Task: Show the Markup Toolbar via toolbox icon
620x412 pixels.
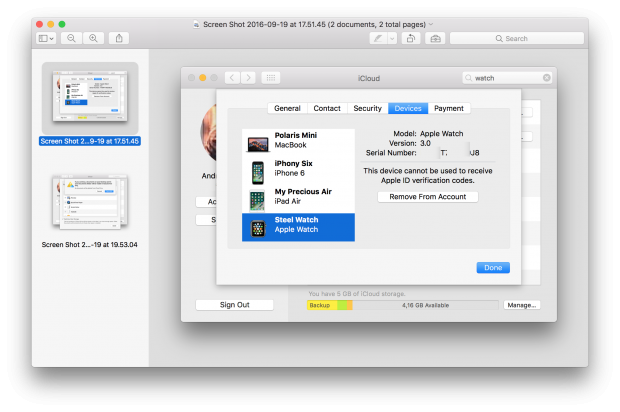Action: [435, 38]
